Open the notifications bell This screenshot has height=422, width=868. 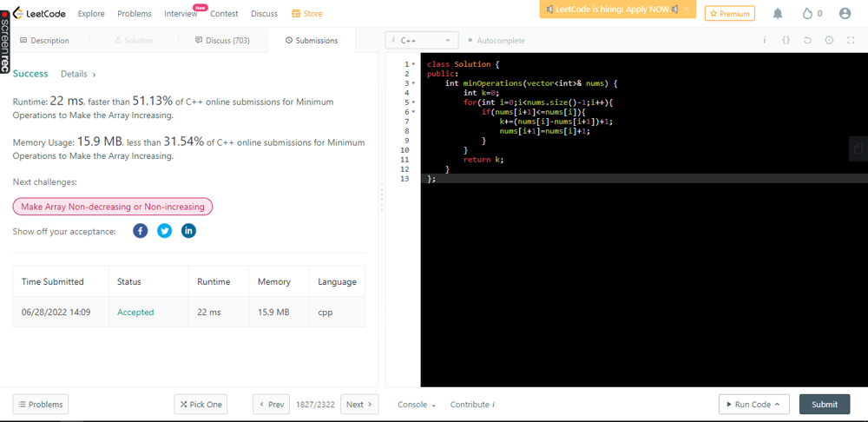point(778,14)
